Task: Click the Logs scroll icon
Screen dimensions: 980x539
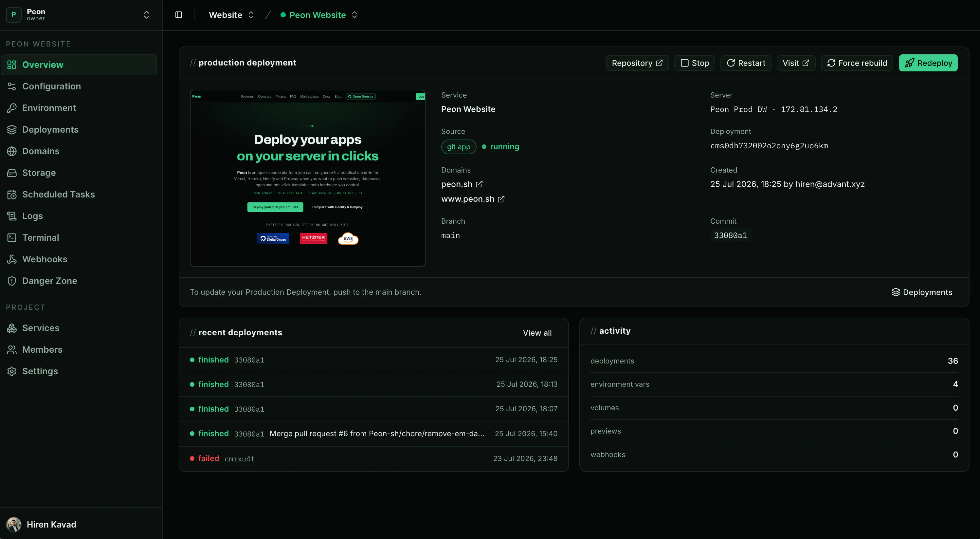Action: click(x=12, y=216)
